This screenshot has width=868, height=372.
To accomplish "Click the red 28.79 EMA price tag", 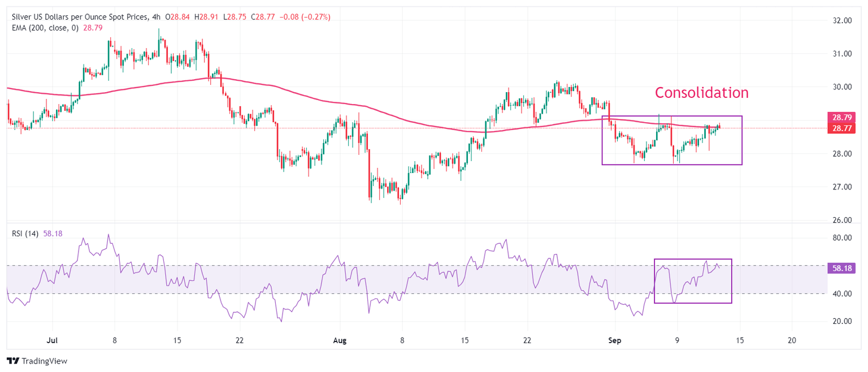I will click(842, 118).
